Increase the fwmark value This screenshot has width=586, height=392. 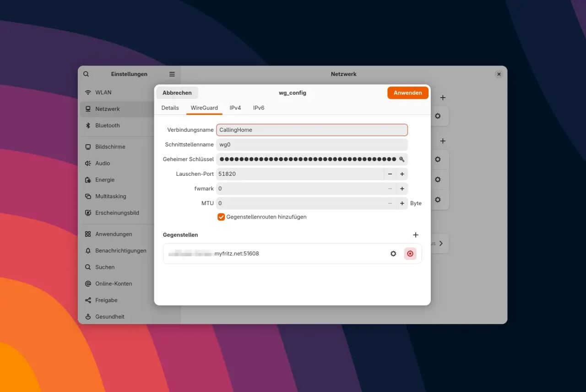click(x=402, y=189)
